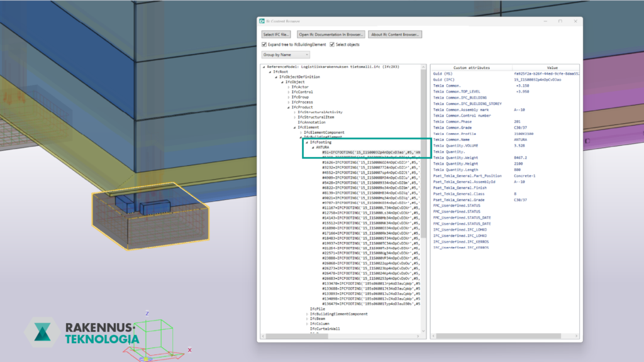Expand the IfcColumn tree node

pos(306,324)
